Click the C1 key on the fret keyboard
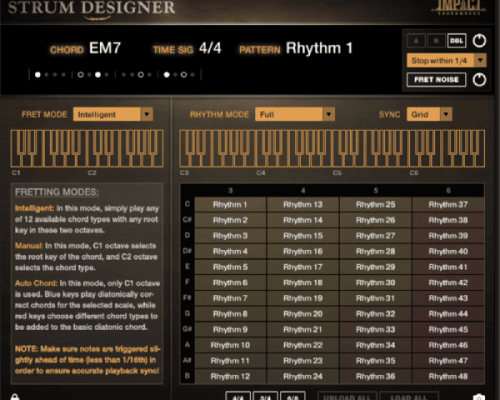Viewport: 500px width, 400px height. click(15, 160)
